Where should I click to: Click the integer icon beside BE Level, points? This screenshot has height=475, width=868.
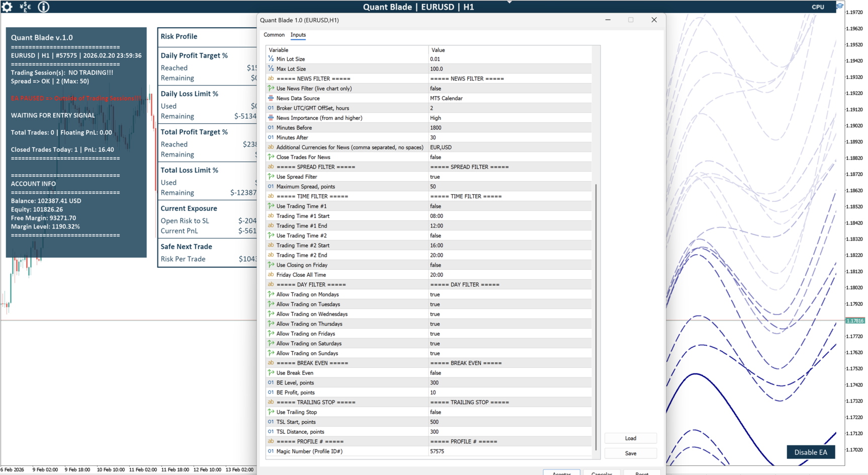click(271, 382)
